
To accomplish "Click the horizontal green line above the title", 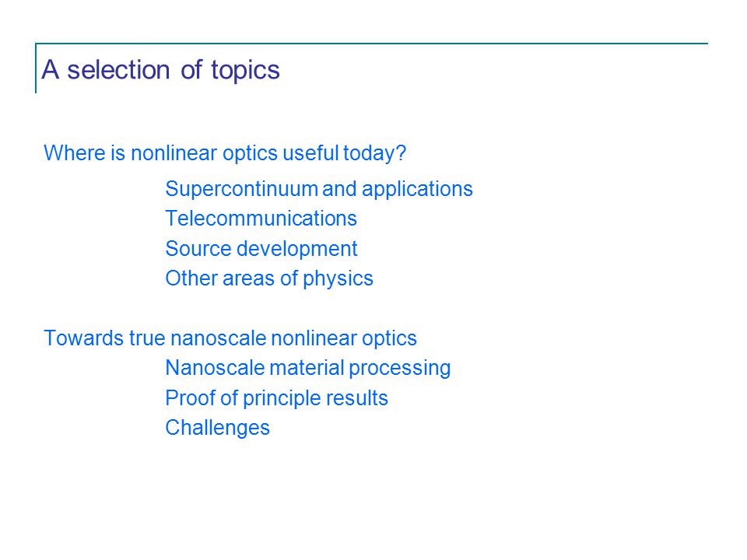I will pyautogui.click(x=372, y=44).
